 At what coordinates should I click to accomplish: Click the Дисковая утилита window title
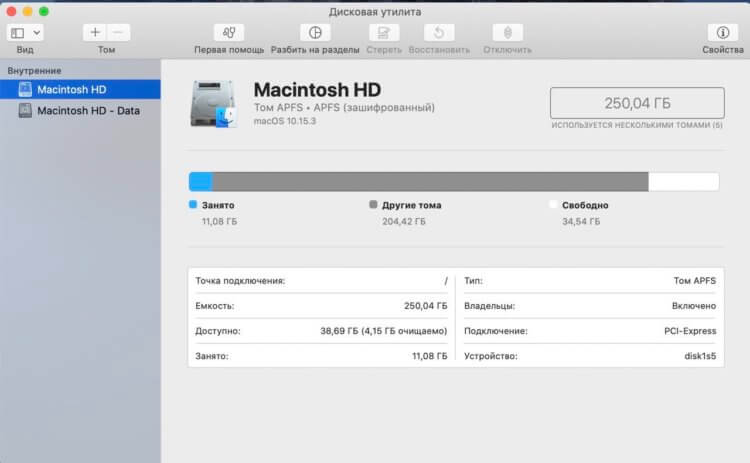[x=375, y=11]
